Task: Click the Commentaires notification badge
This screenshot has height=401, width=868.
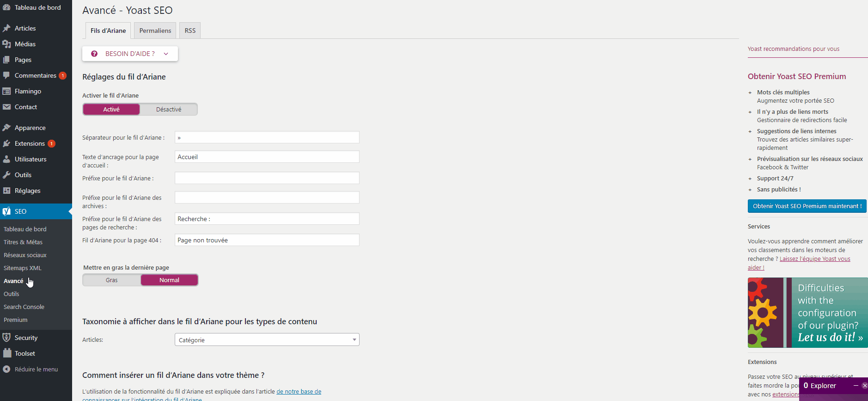Action: point(63,75)
